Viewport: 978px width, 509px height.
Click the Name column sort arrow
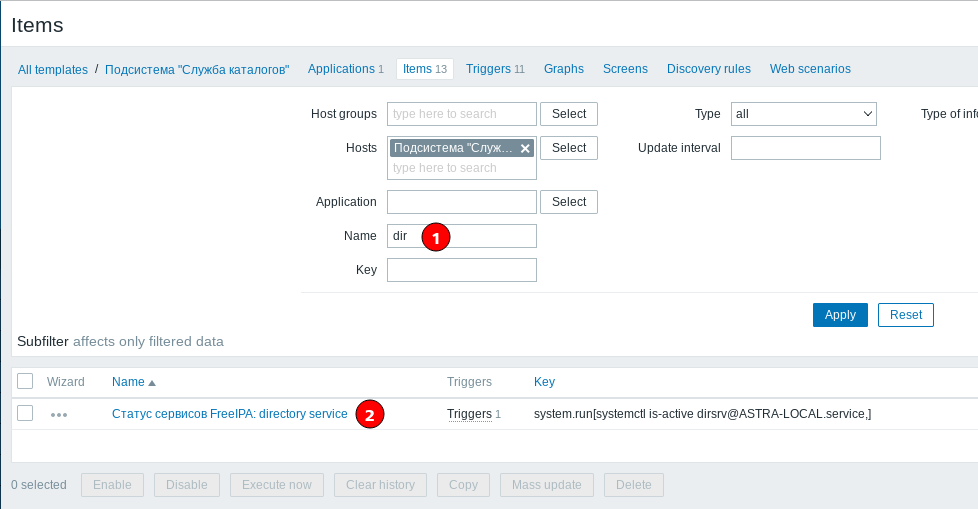[x=152, y=382]
